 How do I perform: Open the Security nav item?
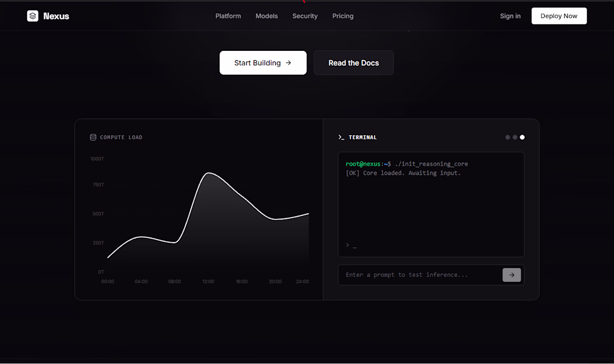tap(305, 16)
